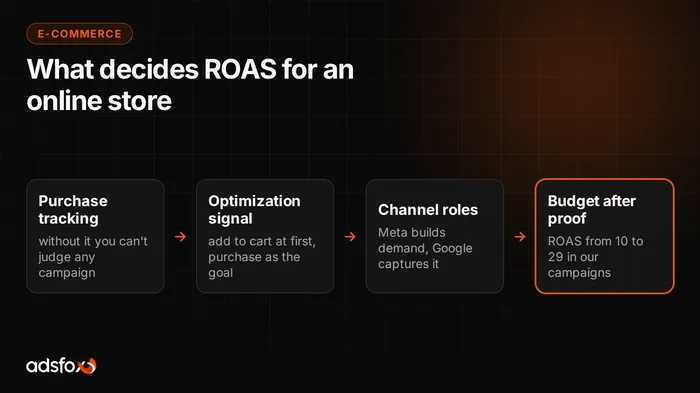This screenshot has width=700, height=393.
Task: Select the Channel roles card heading
Action: pyautogui.click(x=428, y=209)
